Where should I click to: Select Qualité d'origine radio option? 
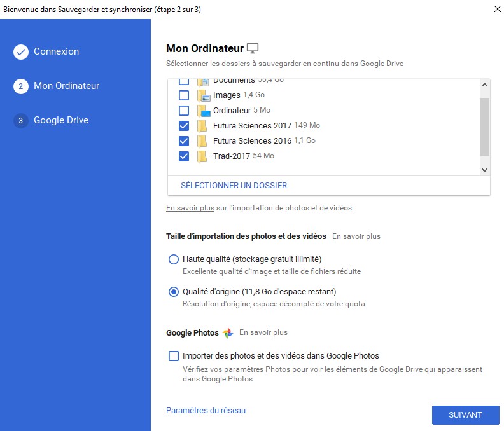click(174, 292)
